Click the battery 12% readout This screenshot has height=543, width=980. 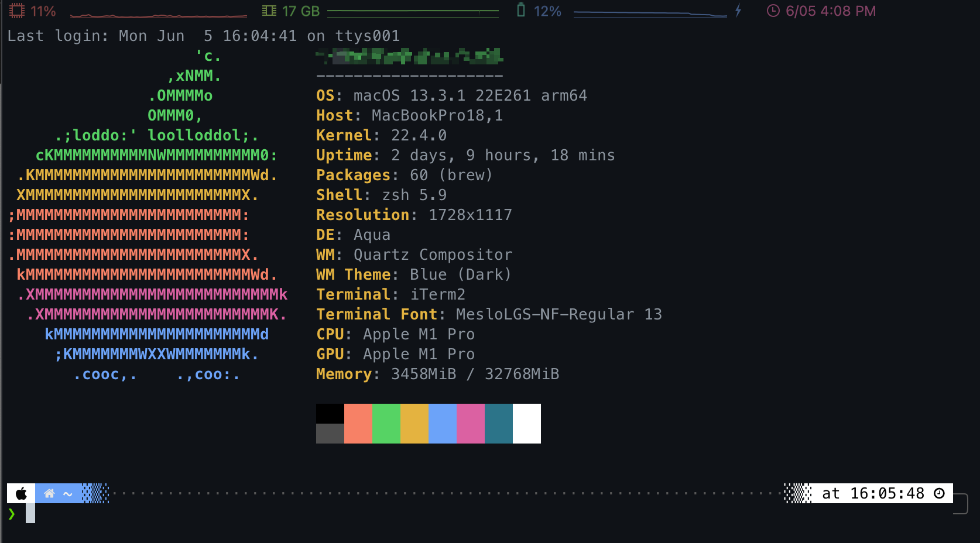click(x=547, y=11)
